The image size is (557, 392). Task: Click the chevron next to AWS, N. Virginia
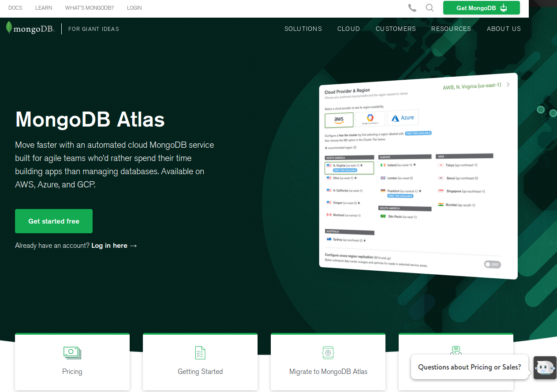508,85
